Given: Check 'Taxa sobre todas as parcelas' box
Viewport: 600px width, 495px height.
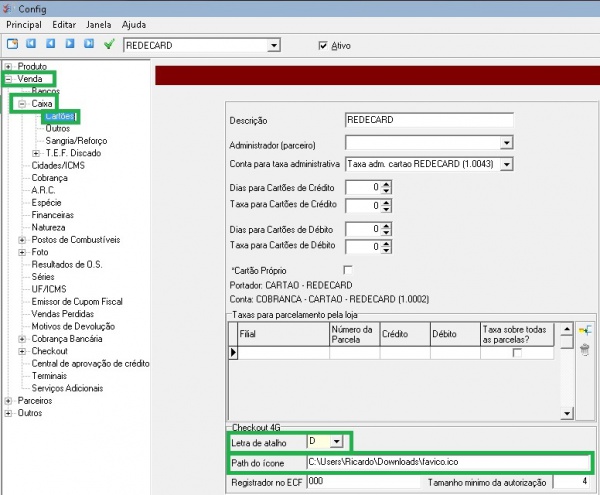Looking at the screenshot, I should (x=517, y=353).
